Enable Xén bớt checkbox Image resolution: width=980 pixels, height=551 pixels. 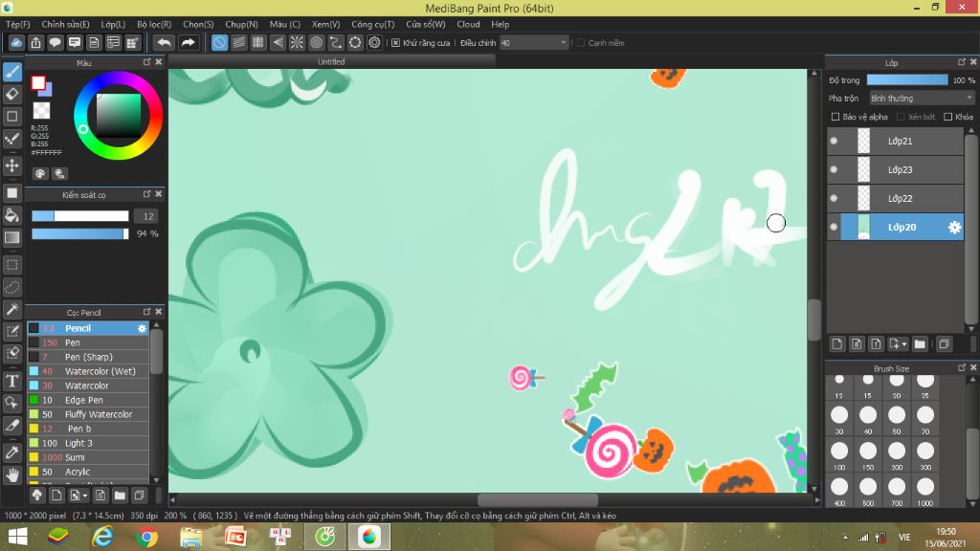tap(901, 117)
